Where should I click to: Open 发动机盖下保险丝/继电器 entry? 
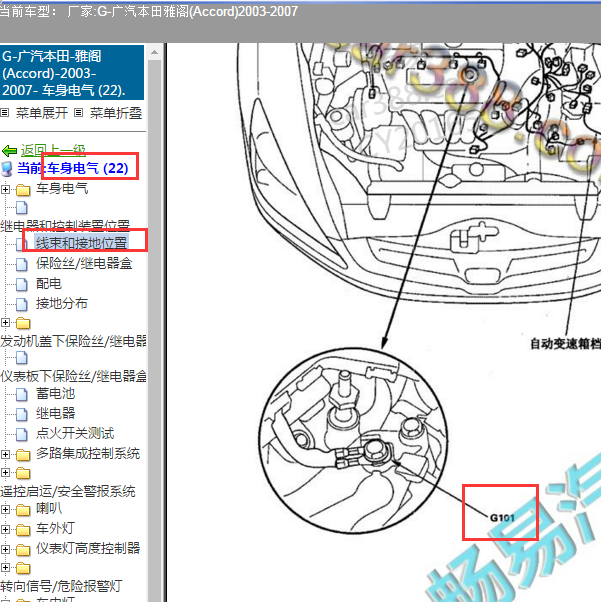[73, 341]
